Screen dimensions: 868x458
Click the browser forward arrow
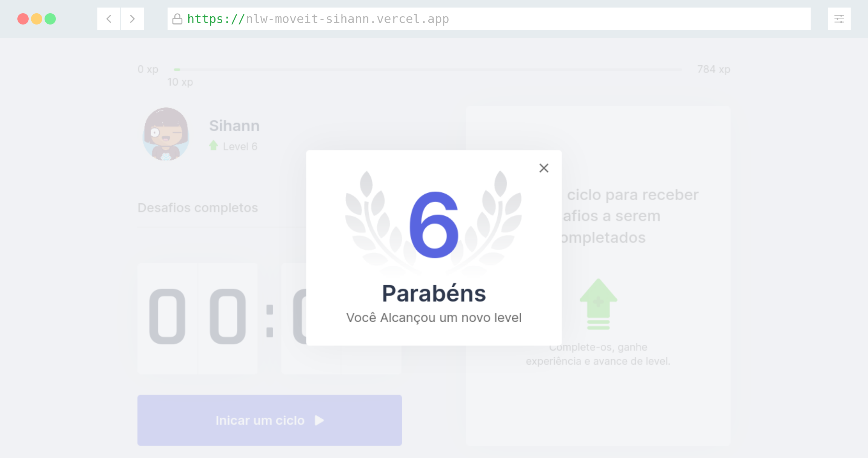(x=132, y=19)
